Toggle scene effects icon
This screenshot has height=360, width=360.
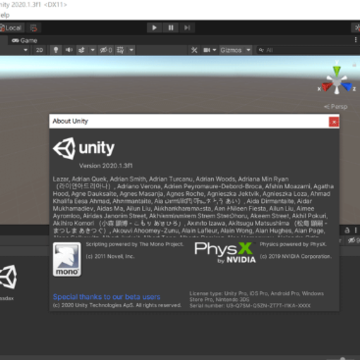(x=81, y=50)
